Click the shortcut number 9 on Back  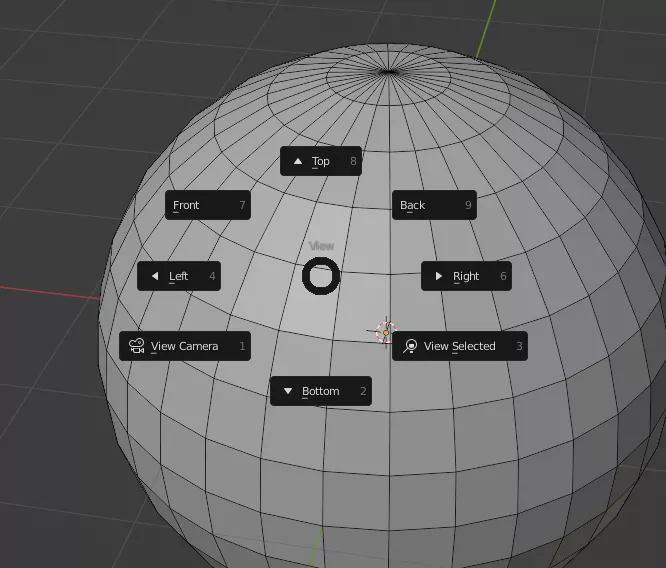point(468,205)
